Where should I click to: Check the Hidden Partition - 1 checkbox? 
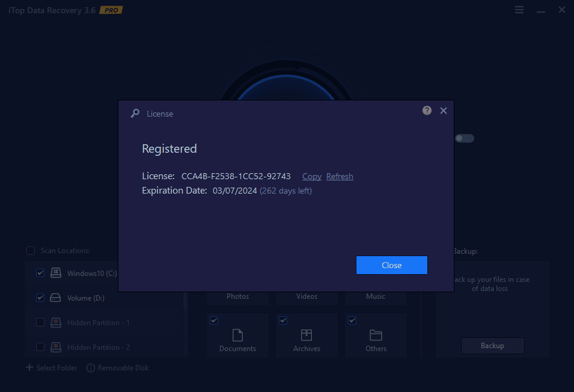(40, 322)
